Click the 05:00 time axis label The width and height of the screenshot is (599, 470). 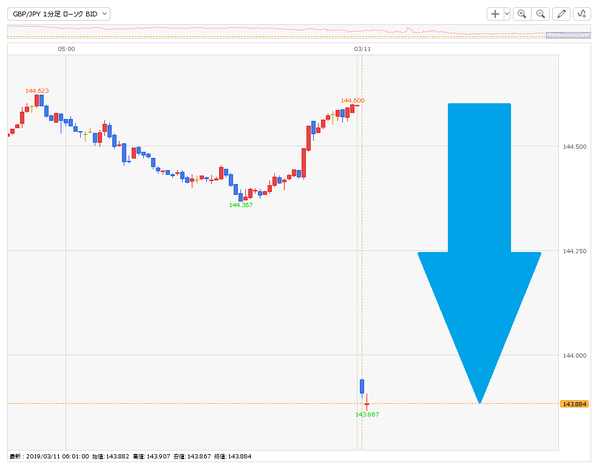pyautogui.click(x=66, y=49)
